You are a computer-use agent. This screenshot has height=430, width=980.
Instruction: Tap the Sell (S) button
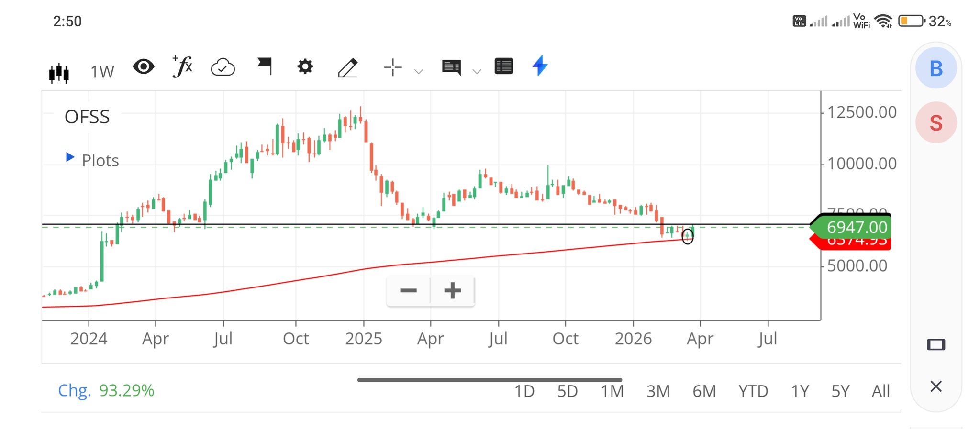[x=935, y=123]
